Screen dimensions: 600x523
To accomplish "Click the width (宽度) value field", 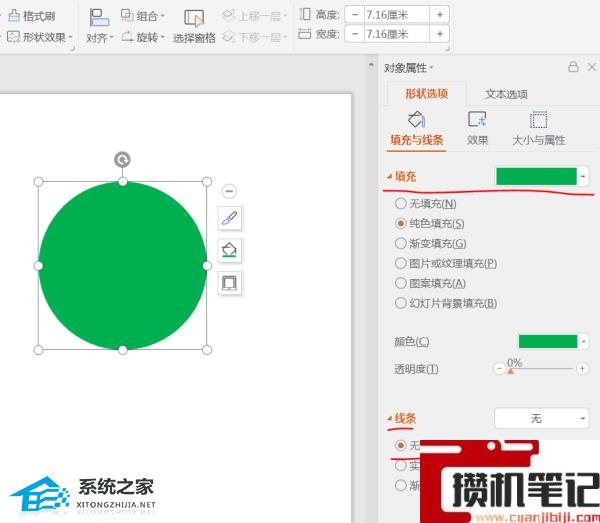I will coord(397,34).
